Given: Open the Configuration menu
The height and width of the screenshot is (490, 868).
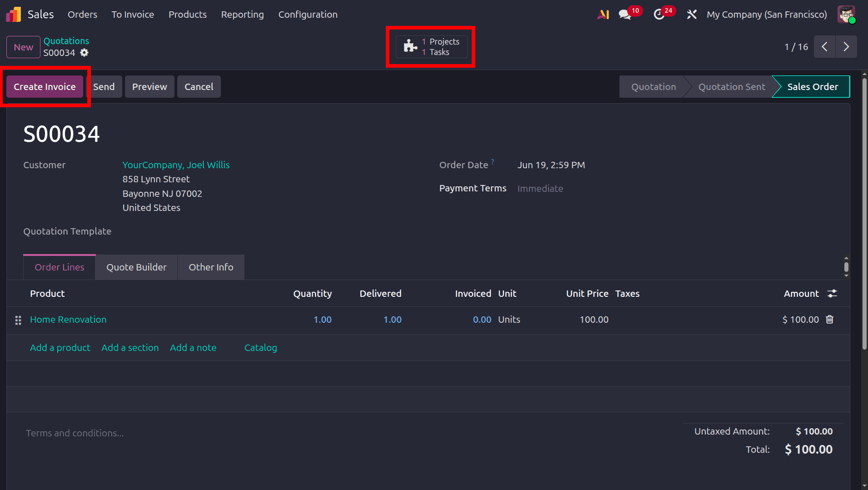Looking at the screenshot, I should (308, 15).
